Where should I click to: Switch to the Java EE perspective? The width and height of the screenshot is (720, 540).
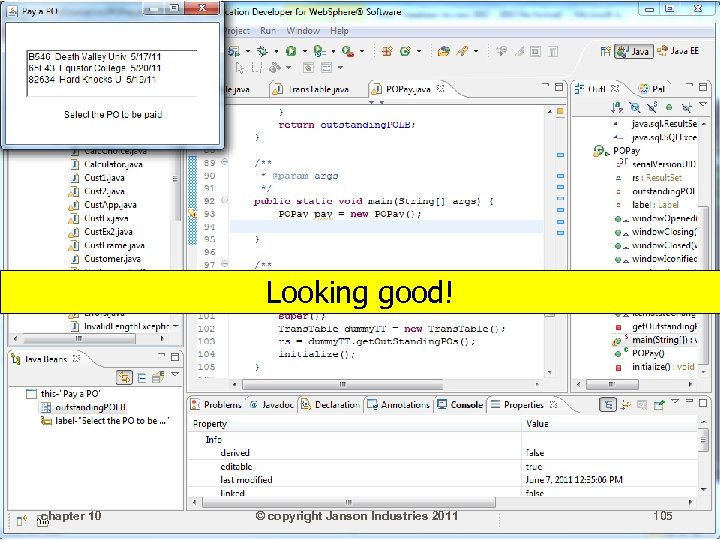(678, 51)
